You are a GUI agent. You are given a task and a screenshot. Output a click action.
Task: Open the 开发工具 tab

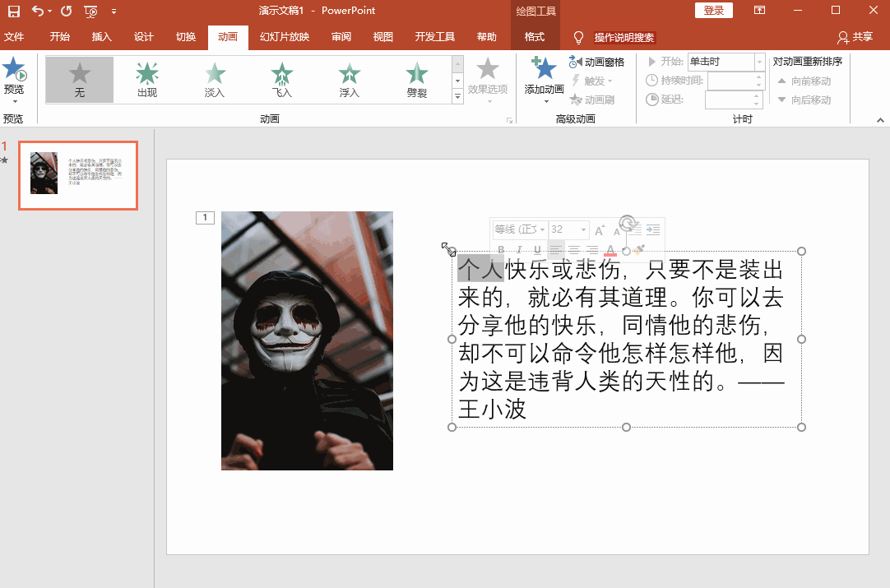click(435, 37)
